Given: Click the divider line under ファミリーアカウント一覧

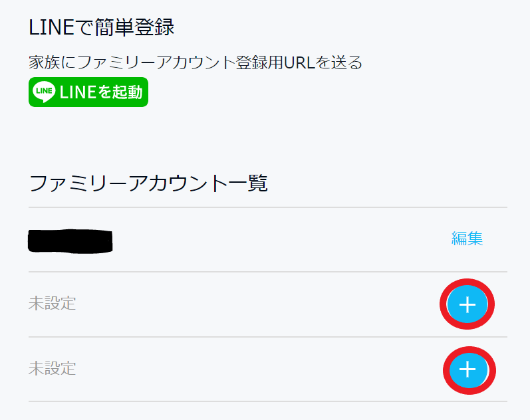Looking at the screenshot, I should click(267, 207).
